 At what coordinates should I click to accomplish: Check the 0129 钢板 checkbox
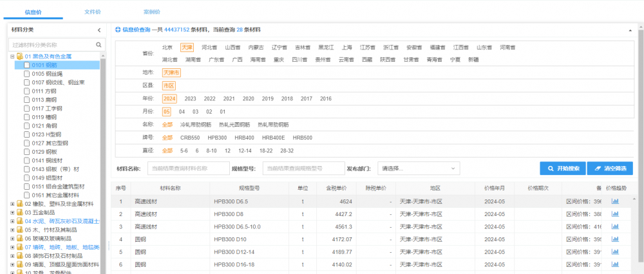coord(26,152)
